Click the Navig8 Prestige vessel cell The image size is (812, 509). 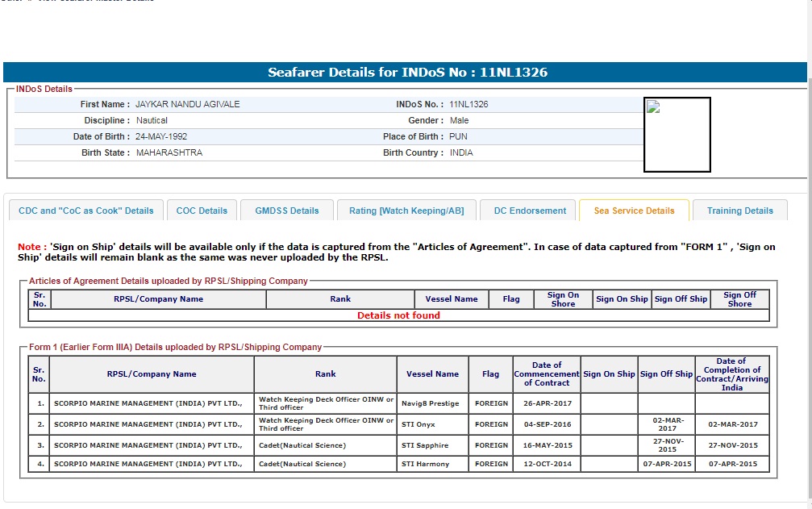(432, 403)
